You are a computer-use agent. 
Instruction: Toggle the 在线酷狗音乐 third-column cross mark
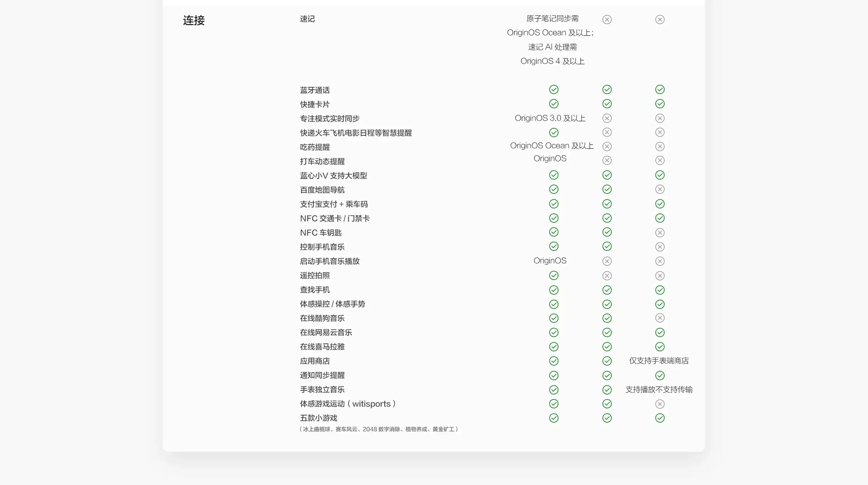660,318
